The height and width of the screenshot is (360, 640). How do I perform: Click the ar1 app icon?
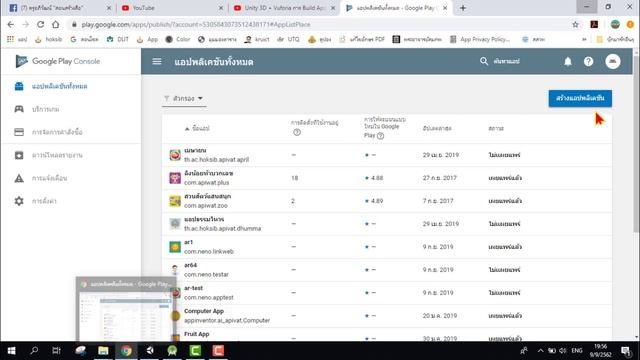pos(175,247)
